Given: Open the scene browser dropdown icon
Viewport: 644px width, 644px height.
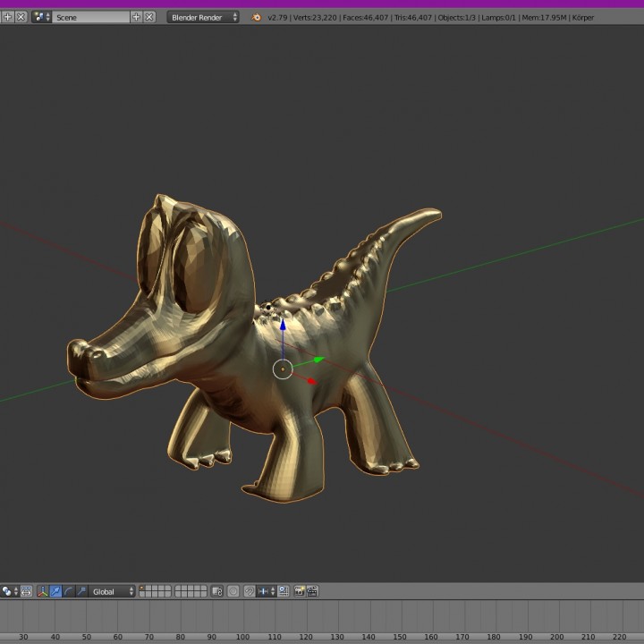Looking at the screenshot, I should 42,17.
